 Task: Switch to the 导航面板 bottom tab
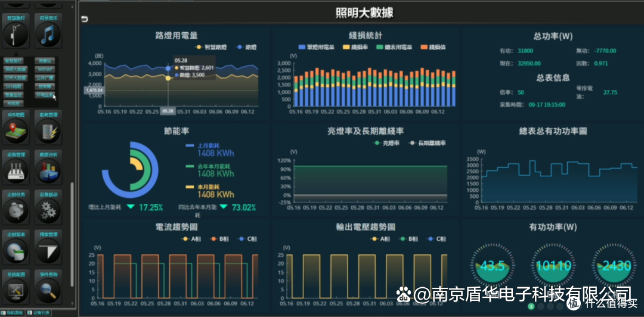[14, 313]
